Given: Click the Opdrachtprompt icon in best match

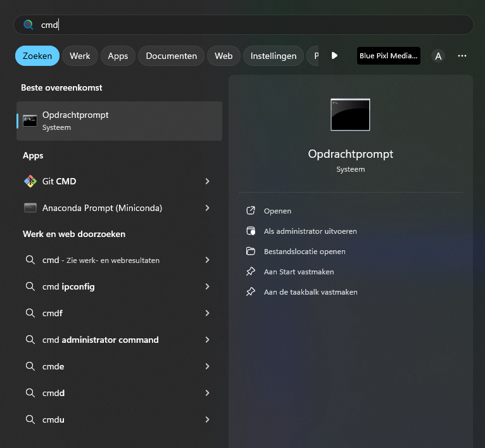Looking at the screenshot, I should point(30,121).
